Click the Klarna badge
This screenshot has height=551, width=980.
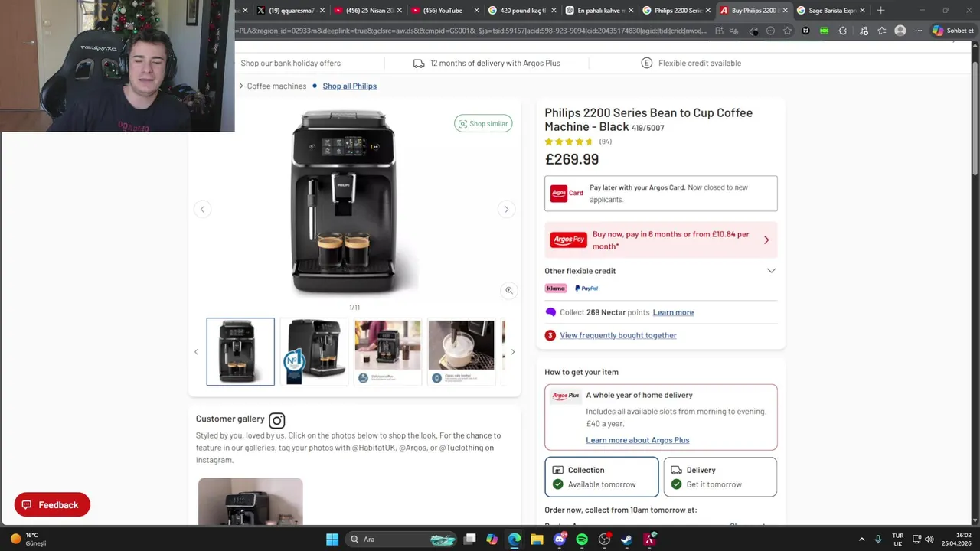[556, 289]
